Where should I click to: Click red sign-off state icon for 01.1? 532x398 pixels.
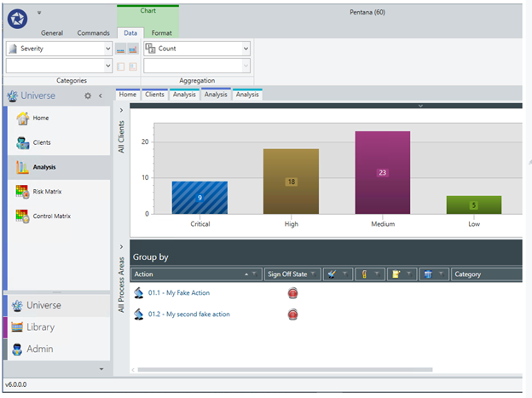tap(292, 293)
